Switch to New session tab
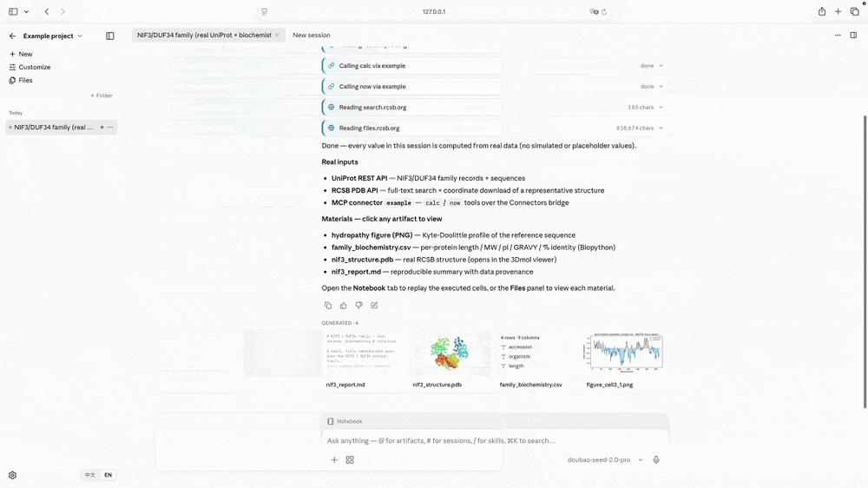 click(x=311, y=35)
